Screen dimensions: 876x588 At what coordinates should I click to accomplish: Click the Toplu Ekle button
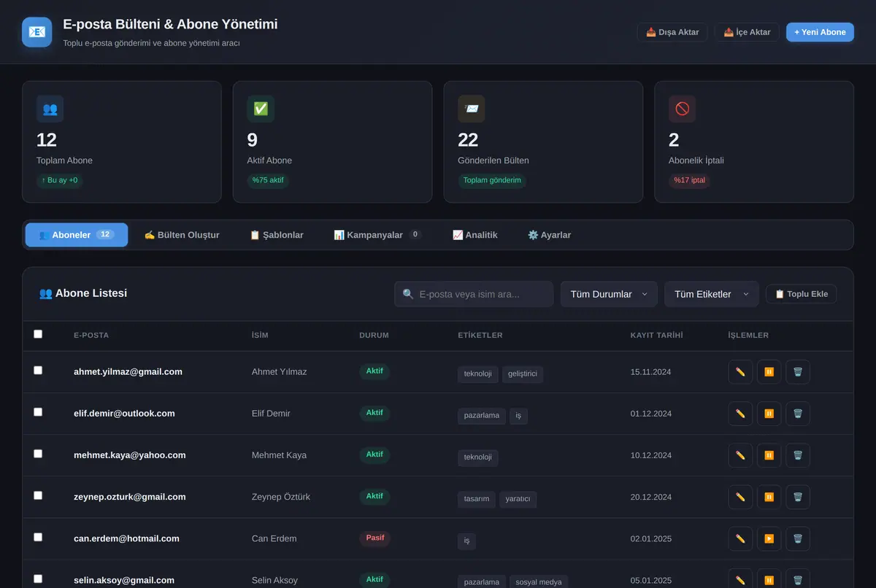[802, 294]
